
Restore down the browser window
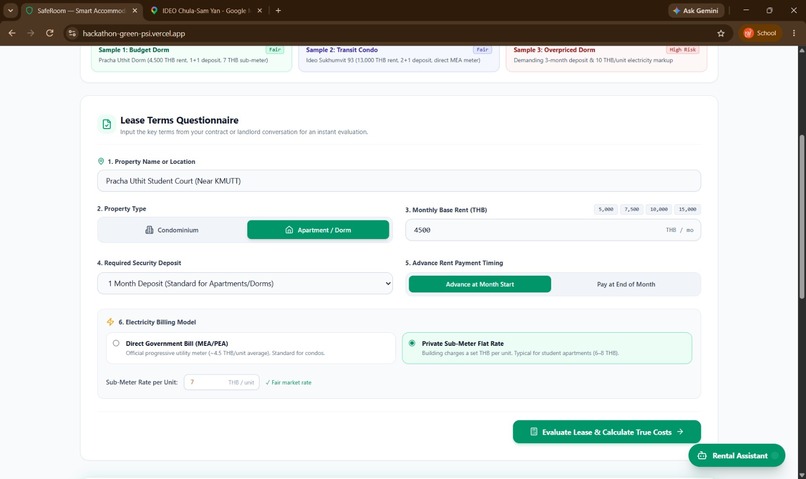(x=770, y=10)
